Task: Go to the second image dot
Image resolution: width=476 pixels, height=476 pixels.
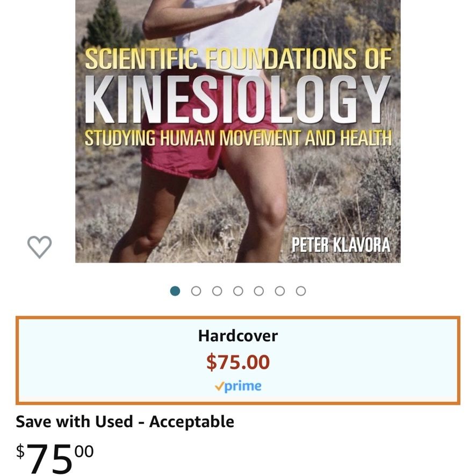Action: (x=196, y=291)
